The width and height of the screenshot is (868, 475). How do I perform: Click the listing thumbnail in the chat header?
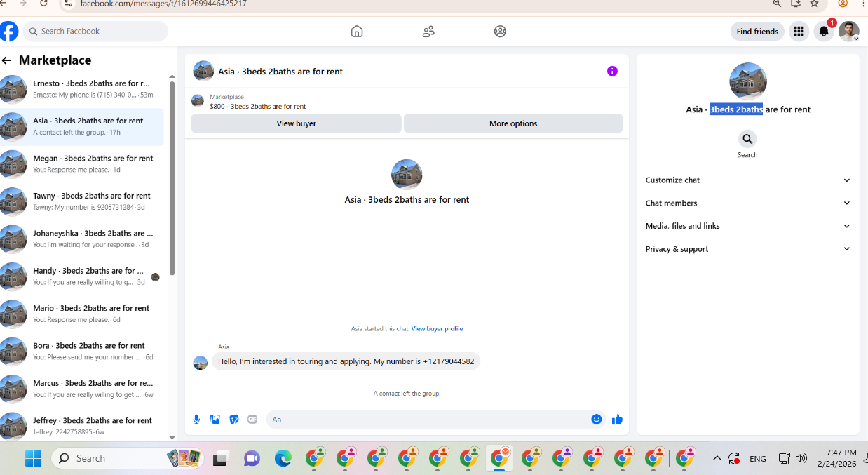click(x=203, y=71)
